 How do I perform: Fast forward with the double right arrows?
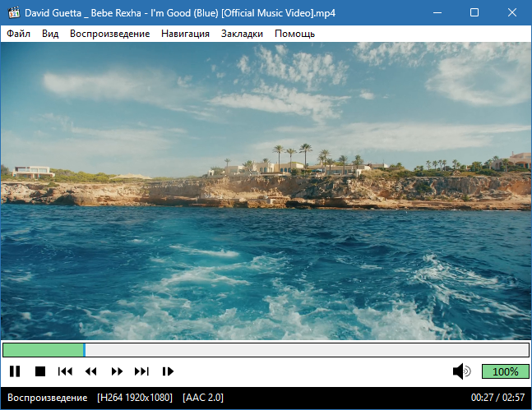pos(117,371)
